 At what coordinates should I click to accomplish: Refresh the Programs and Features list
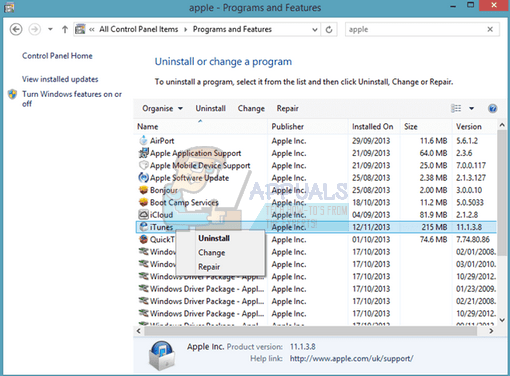coord(329,30)
